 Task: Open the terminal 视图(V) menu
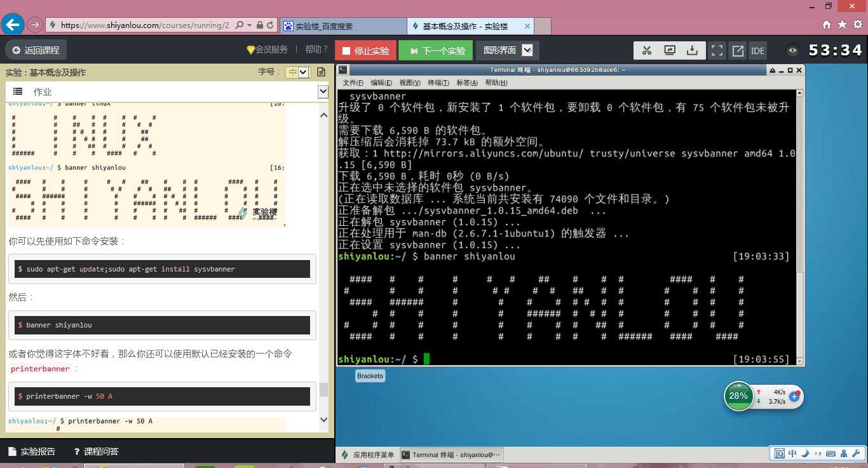tap(410, 83)
